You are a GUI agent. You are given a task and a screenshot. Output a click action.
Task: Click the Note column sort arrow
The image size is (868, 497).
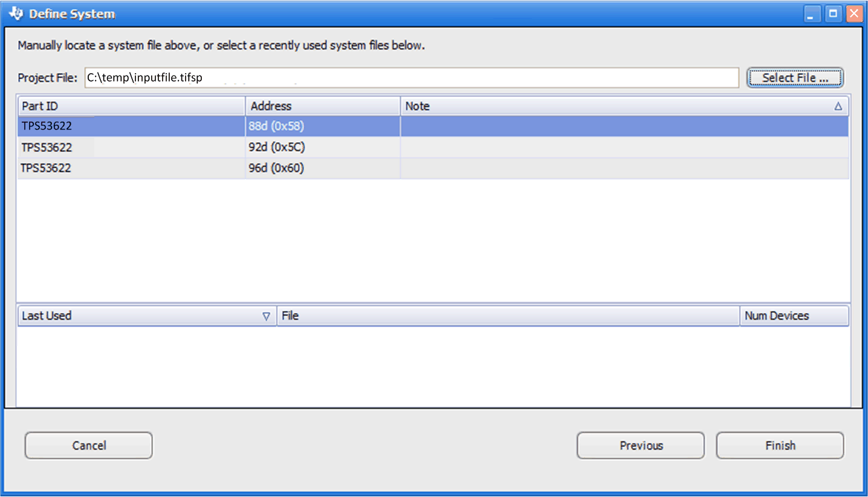838,106
